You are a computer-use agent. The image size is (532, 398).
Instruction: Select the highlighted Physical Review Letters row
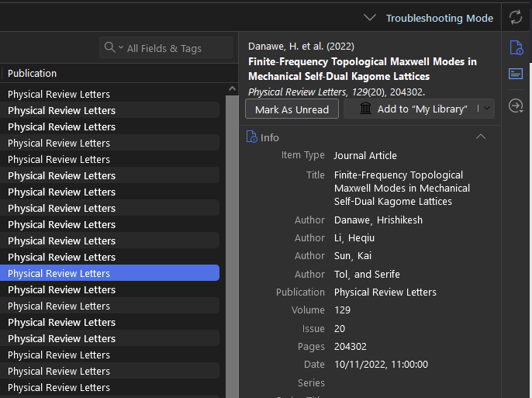[x=109, y=273]
